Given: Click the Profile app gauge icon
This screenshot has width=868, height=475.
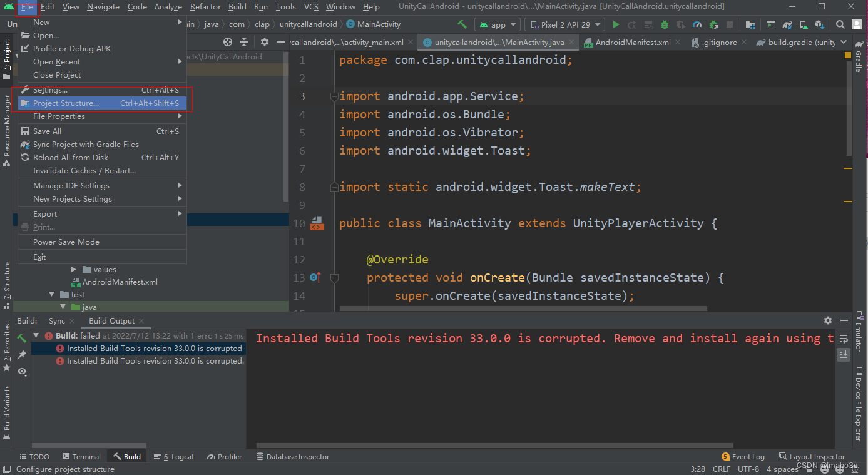Looking at the screenshot, I should 697,24.
